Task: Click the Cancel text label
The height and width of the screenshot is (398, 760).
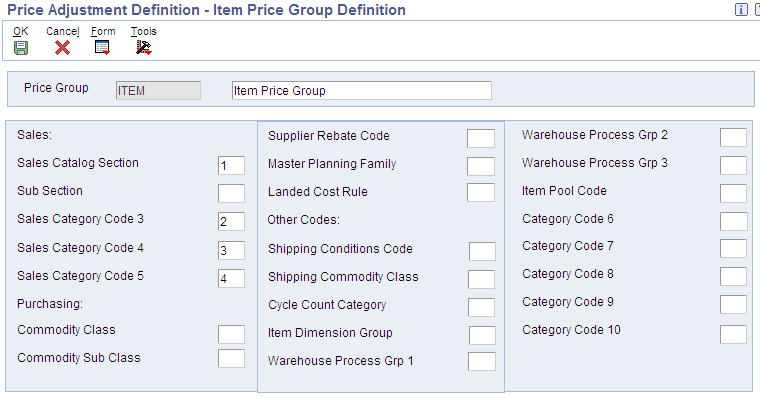Action: [63, 32]
